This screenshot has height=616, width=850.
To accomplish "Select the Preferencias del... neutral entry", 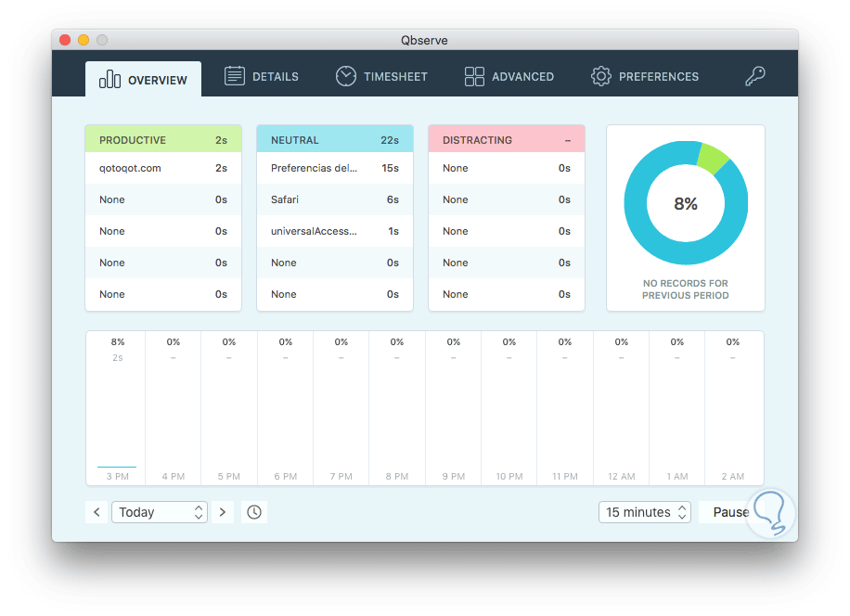I will [334, 168].
